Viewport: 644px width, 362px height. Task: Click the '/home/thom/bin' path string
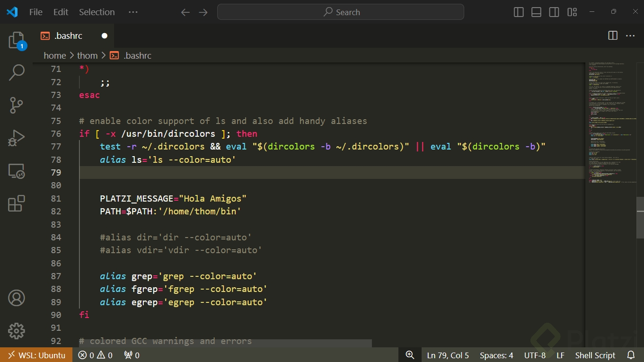tap(200, 211)
